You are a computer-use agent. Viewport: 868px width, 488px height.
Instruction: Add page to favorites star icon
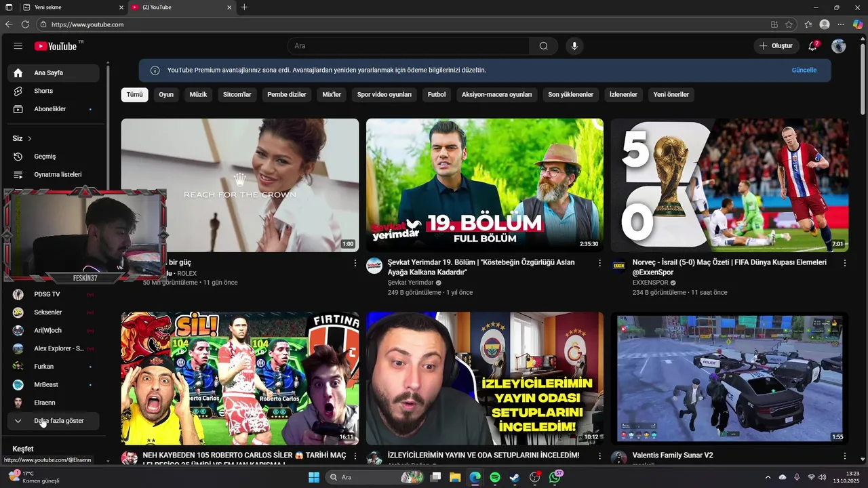(789, 24)
